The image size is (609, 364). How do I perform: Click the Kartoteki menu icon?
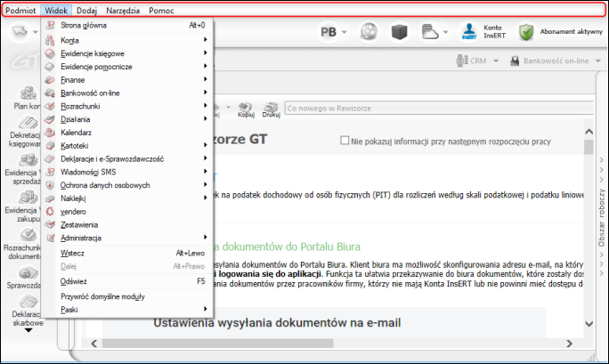coord(50,146)
